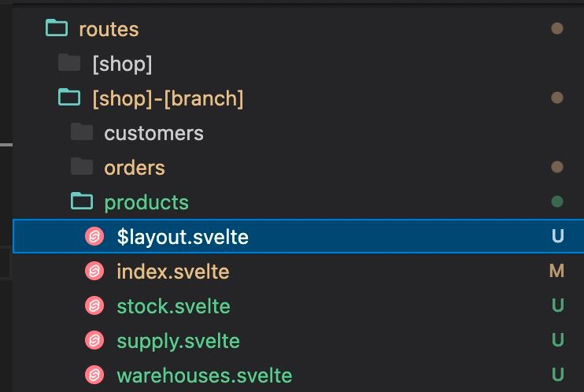584x392 pixels.
Task: Click the routes folder label
Action: point(109,29)
